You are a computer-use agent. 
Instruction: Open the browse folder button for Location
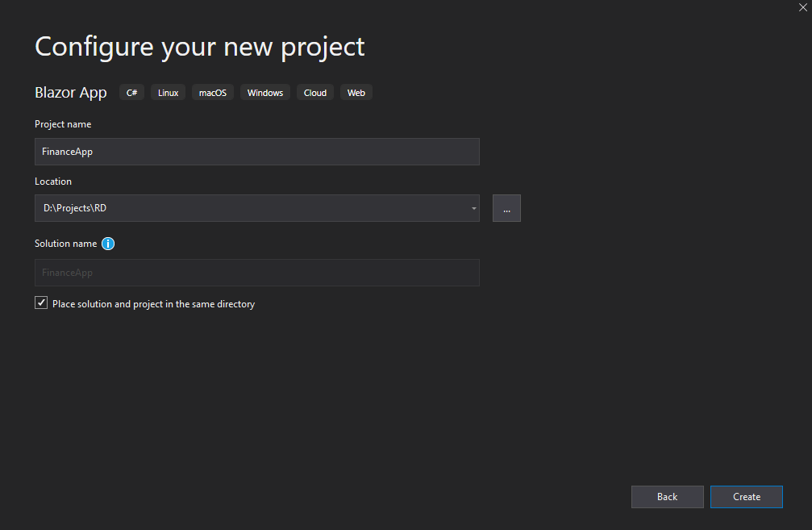tap(506, 208)
